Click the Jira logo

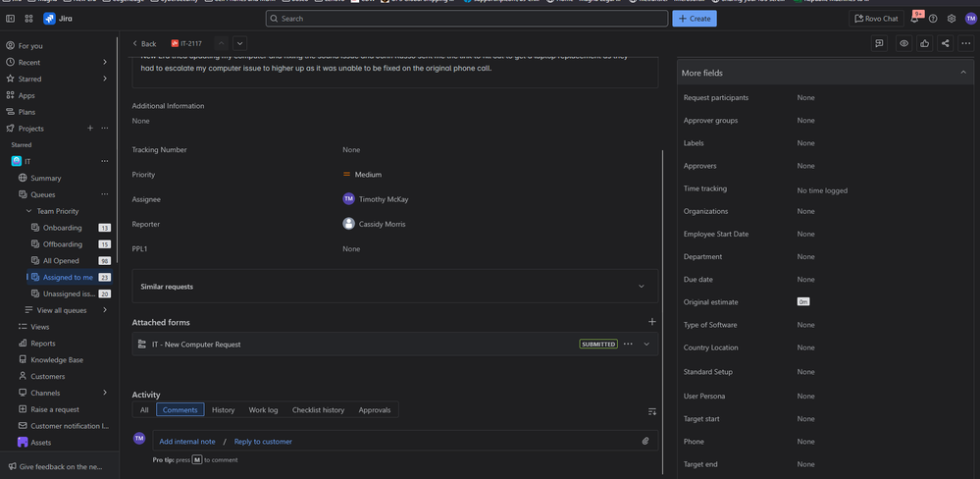[58, 19]
